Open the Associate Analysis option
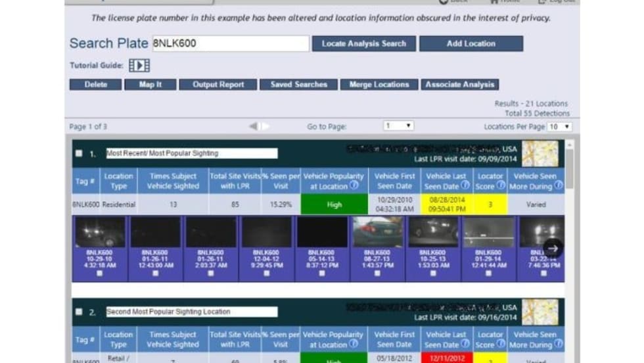644x363 pixels. [459, 85]
